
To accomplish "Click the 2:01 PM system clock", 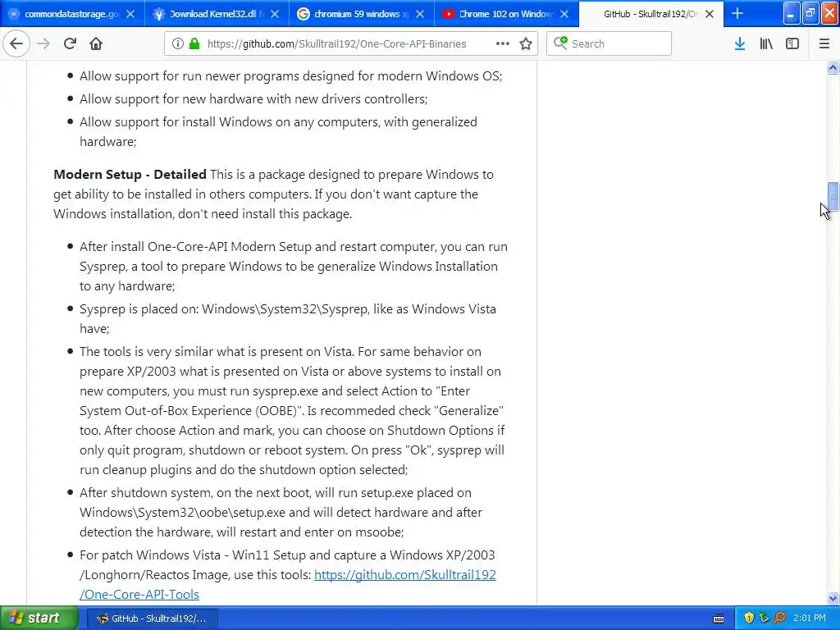I will (810, 619).
